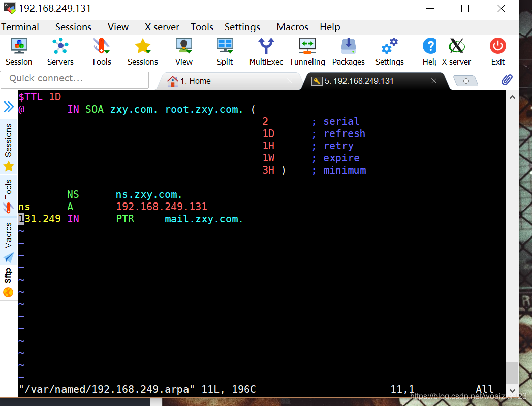Click the file path '/var/named/192.168.249.arpa' status
The width and height of the screenshot is (532, 406).
coord(107,389)
